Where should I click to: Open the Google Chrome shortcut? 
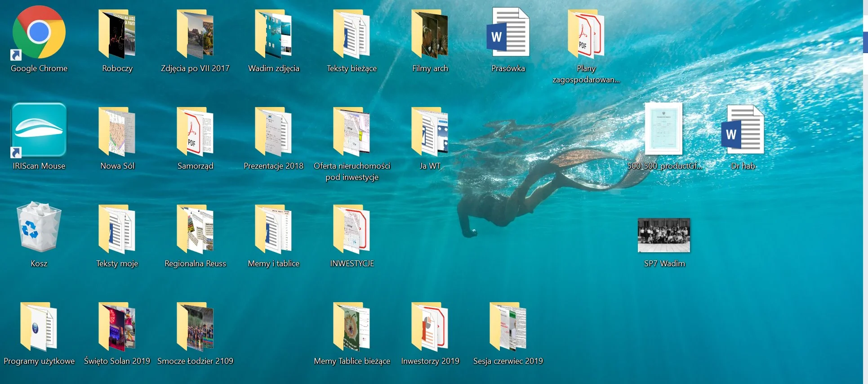click(39, 33)
